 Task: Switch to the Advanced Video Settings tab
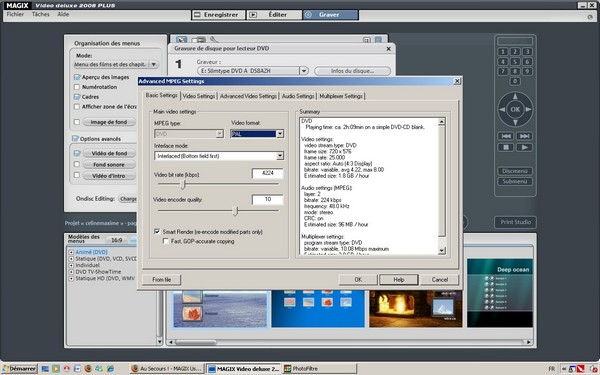pyautogui.click(x=248, y=96)
